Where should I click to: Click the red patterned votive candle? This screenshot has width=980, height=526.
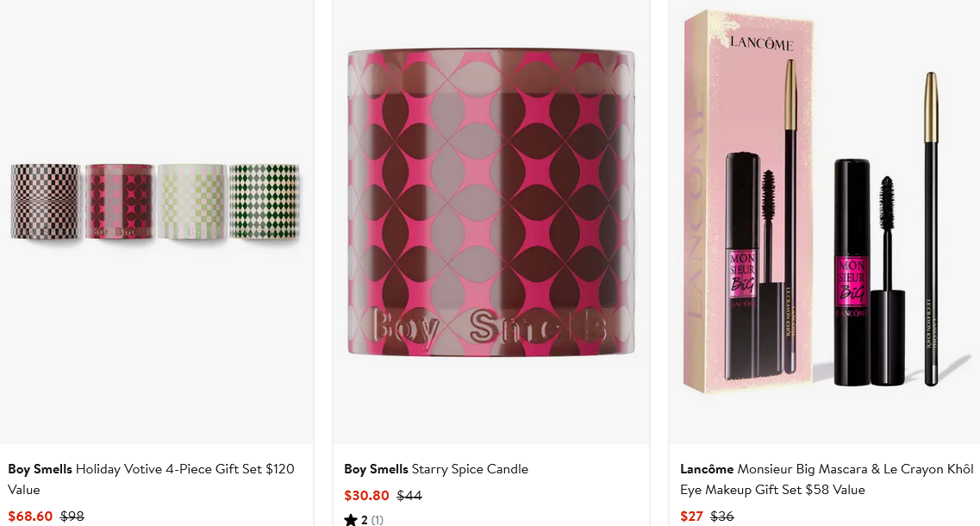click(119, 201)
